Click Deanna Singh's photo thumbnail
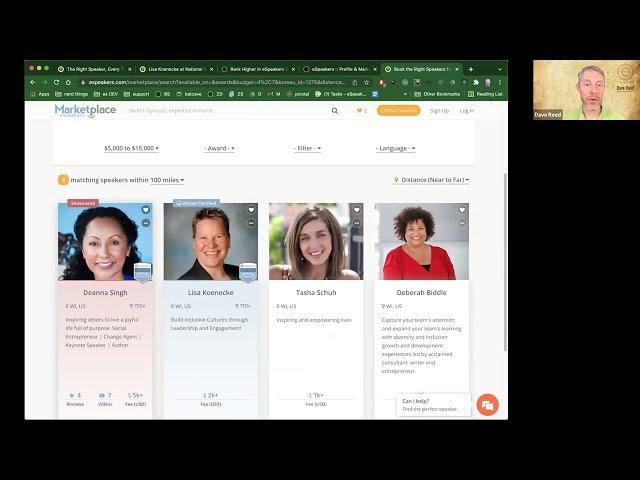 click(x=105, y=242)
